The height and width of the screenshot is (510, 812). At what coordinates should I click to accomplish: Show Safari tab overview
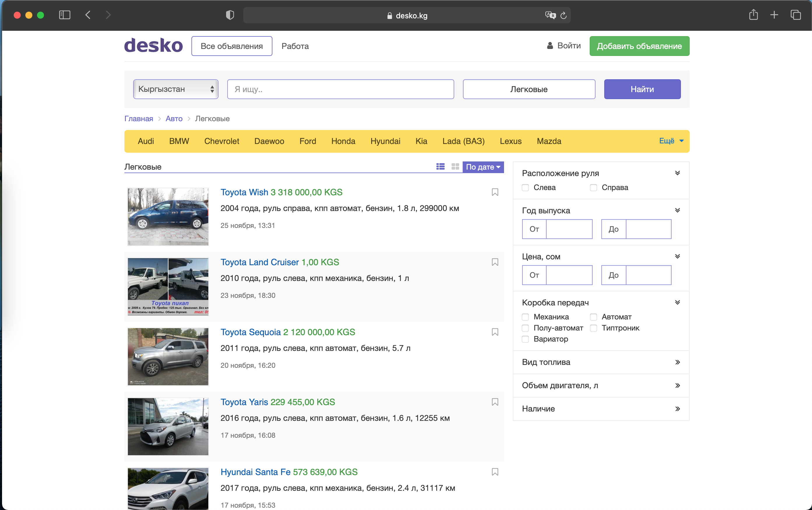pyautogui.click(x=795, y=15)
